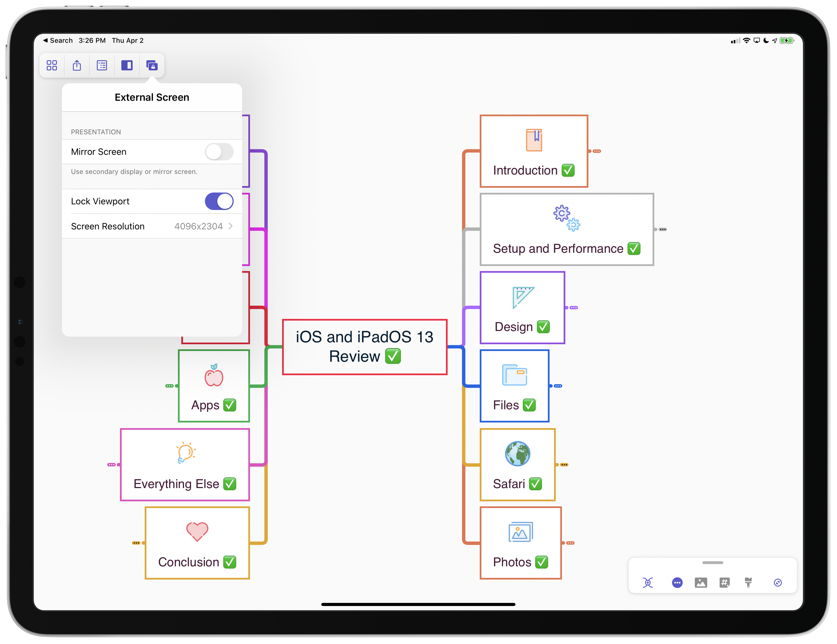Select the Setup and Performance node
Screen dimensions: 837x644
566,229
